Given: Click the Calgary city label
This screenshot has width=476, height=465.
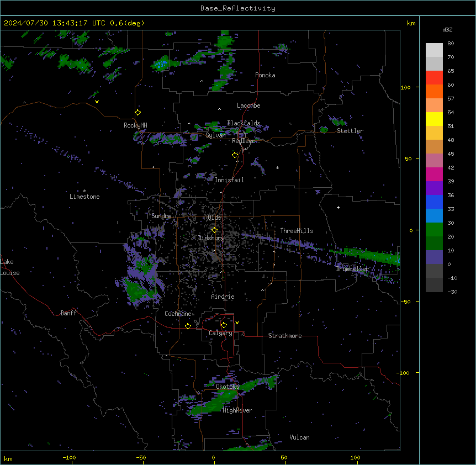Looking at the screenshot, I should [220, 333].
